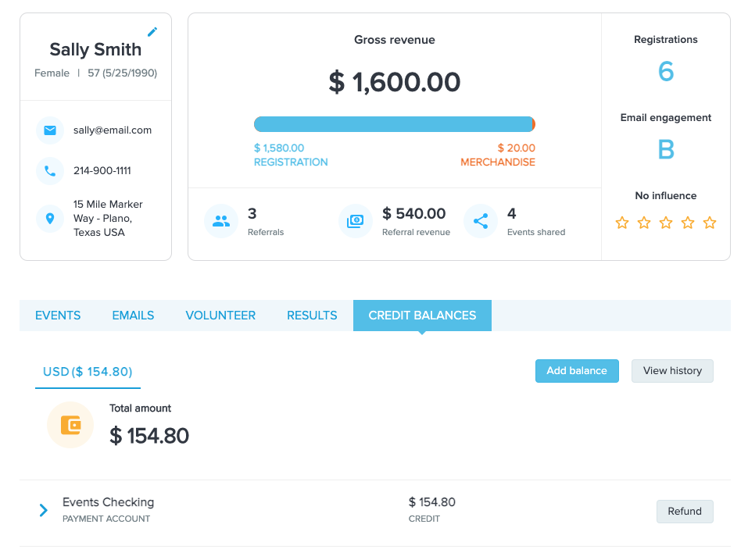Select the third influence rating star
The image size is (748, 560).
coord(666,223)
